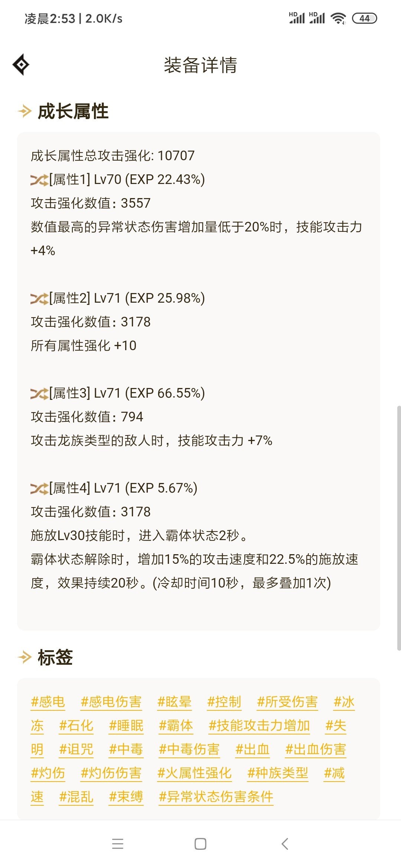
Task: Click the vertical scrollbar on right edge
Action: (x=399, y=528)
